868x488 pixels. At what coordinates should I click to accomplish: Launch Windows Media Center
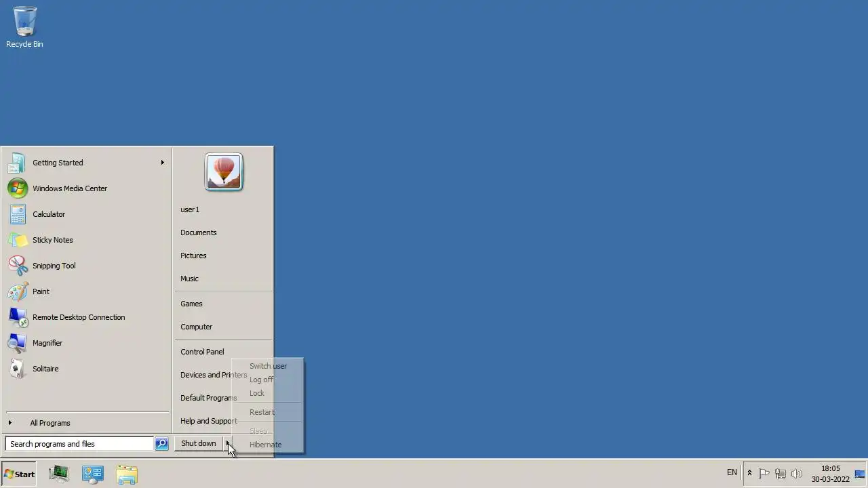coord(86,188)
